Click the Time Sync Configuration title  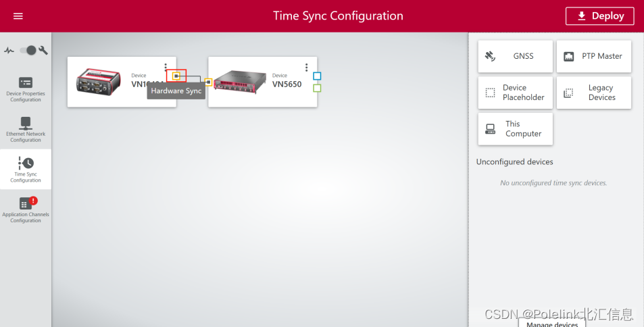[338, 16]
